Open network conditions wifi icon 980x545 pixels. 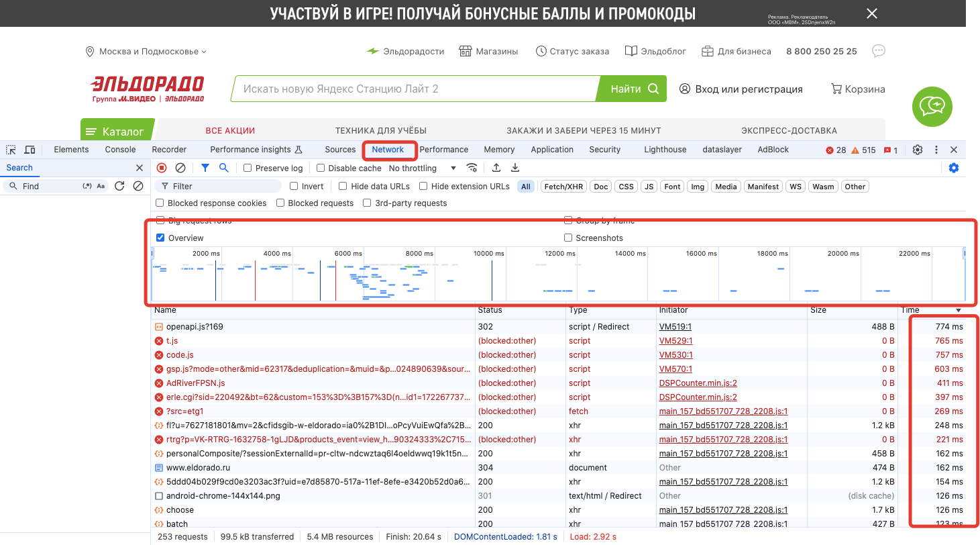(472, 168)
